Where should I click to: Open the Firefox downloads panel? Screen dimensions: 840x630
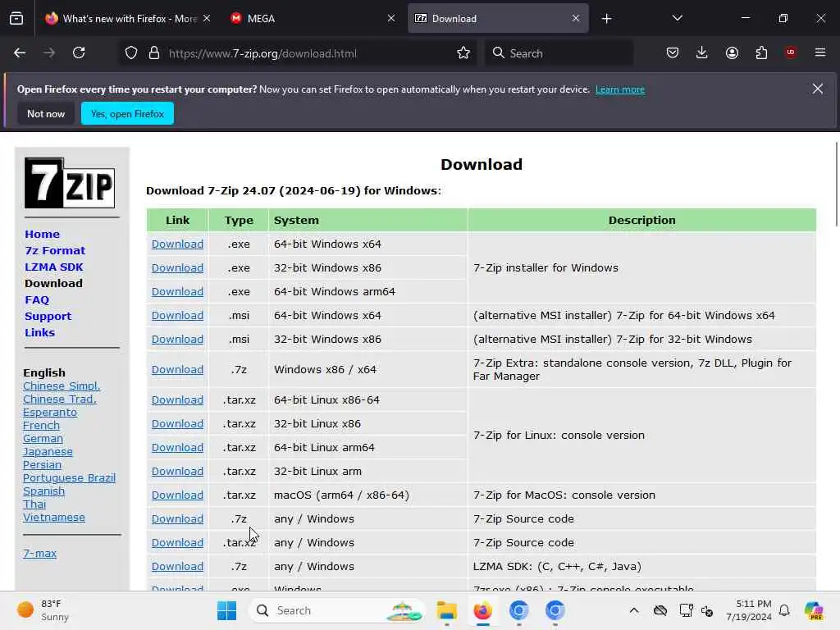[702, 53]
